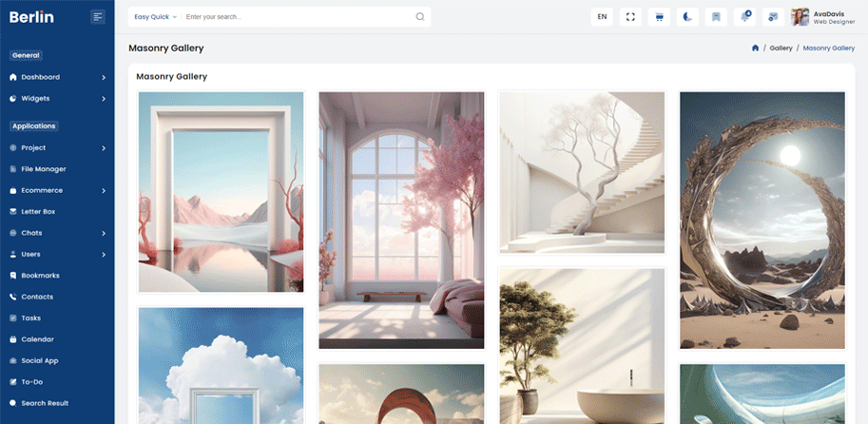868x424 pixels.
Task: Open white tree staircase image
Action: (x=582, y=173)
